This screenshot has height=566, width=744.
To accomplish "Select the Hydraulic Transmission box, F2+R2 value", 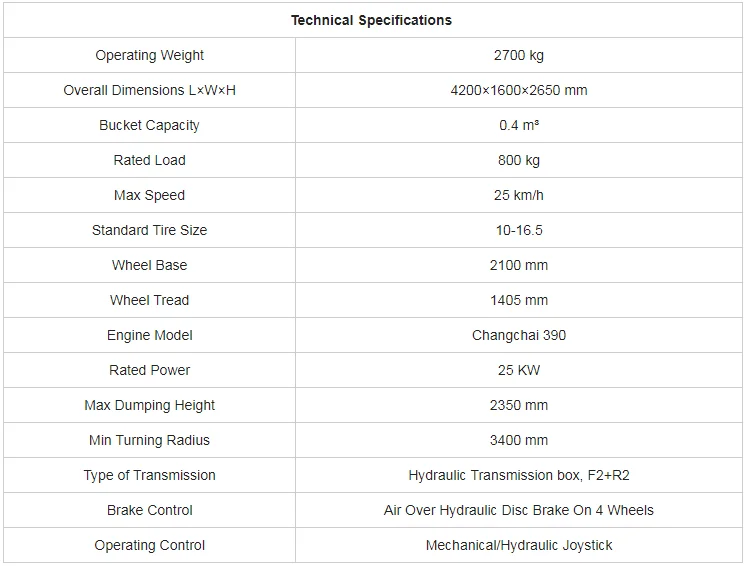I will [x=519, y=475].
